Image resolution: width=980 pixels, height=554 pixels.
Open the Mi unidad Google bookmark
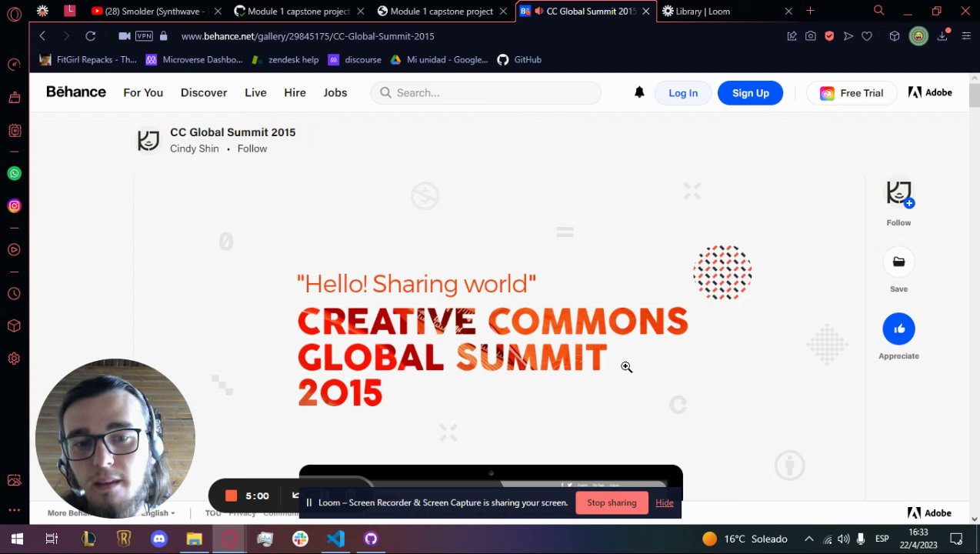coord(439,59)
